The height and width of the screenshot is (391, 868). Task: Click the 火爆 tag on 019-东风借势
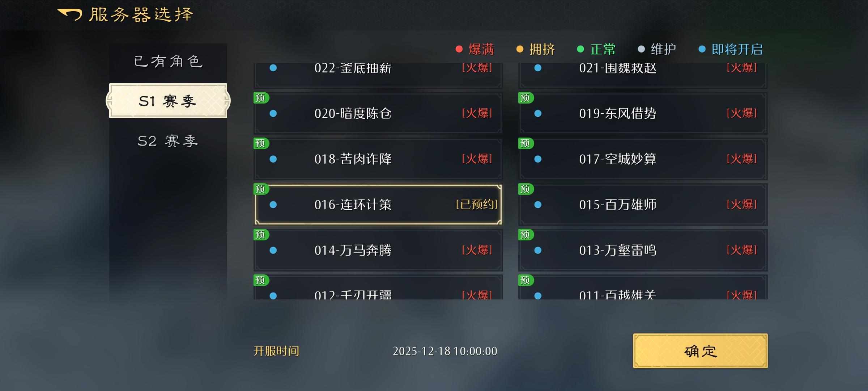[x=742, y=113]
